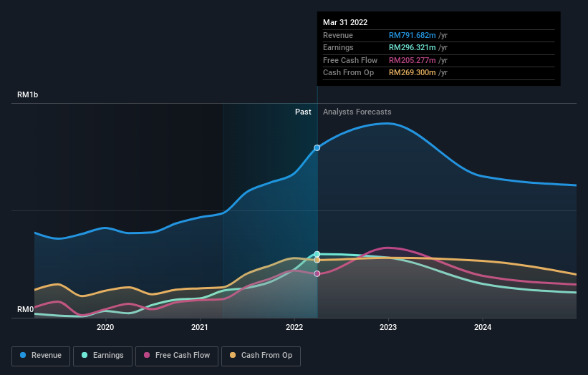
Task: Select the 2024 x-axis label
Action: pyautogui.click(x=483, y=327)
